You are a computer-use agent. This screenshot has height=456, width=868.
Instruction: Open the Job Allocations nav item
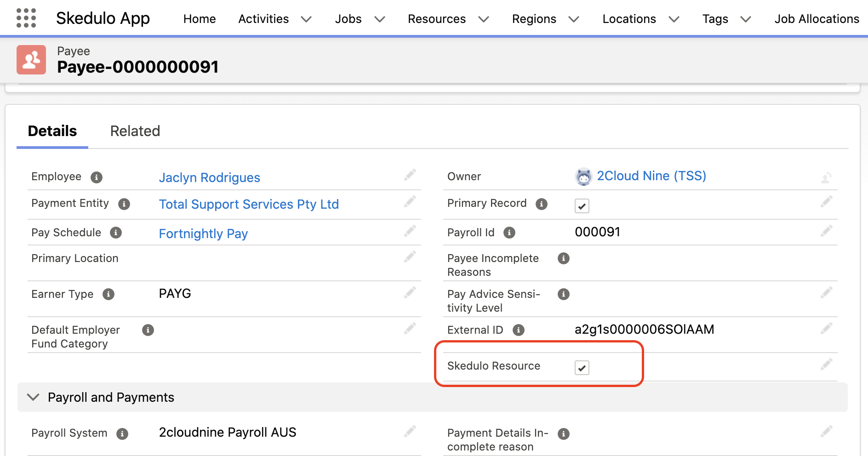817,19
